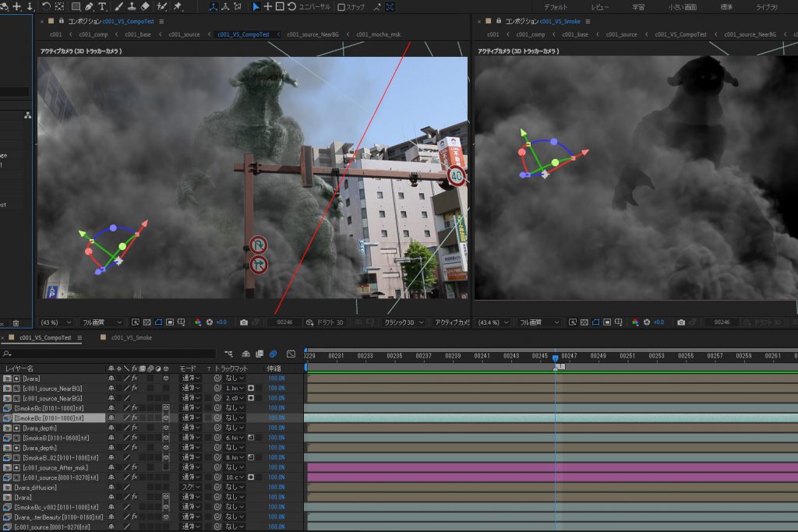Click the レイヤー名 column header
Screen dimensions: 798x532
(19, 368)
